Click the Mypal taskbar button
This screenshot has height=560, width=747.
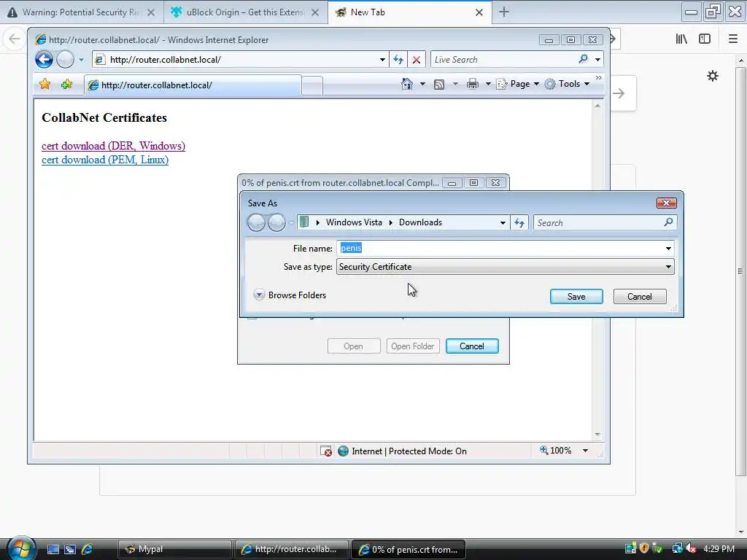175,549
